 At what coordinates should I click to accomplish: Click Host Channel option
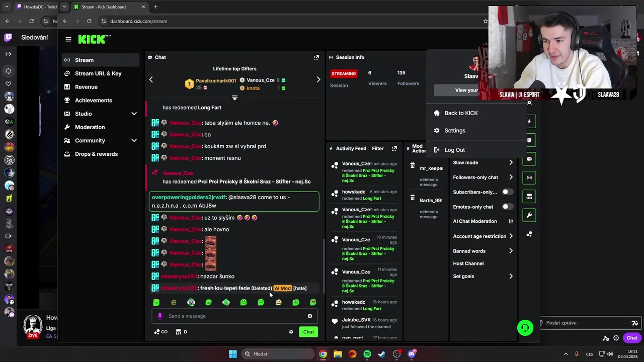click(x=468, y=263)
